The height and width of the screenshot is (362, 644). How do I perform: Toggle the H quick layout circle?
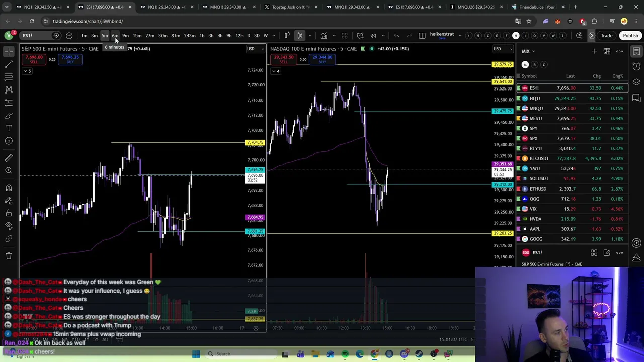click(516, 36)
